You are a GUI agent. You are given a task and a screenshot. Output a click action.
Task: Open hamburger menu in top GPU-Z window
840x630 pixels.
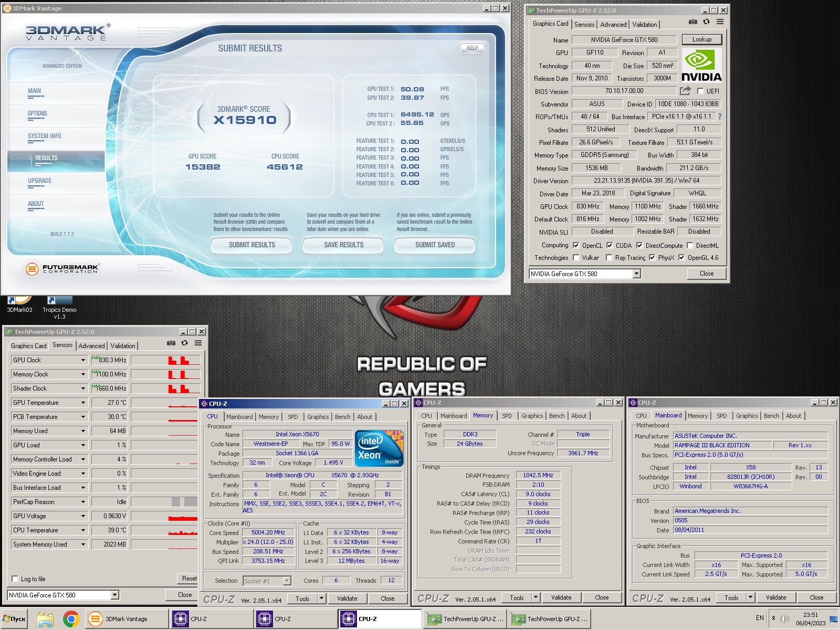point(720,22)
